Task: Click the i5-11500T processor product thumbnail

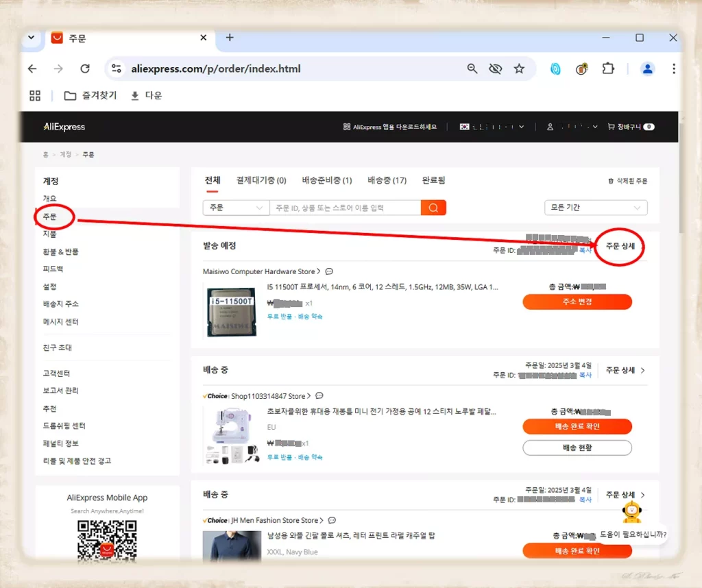Action: pos(230,312)
